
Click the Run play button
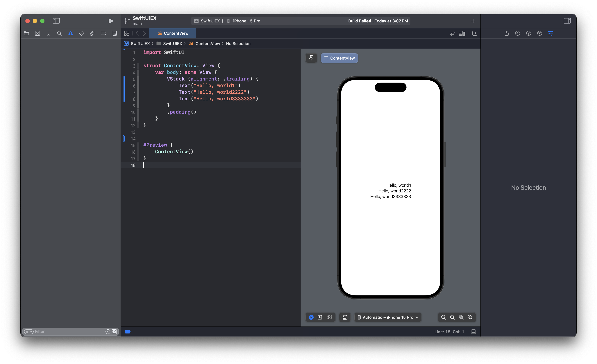[x=111, y=21]
